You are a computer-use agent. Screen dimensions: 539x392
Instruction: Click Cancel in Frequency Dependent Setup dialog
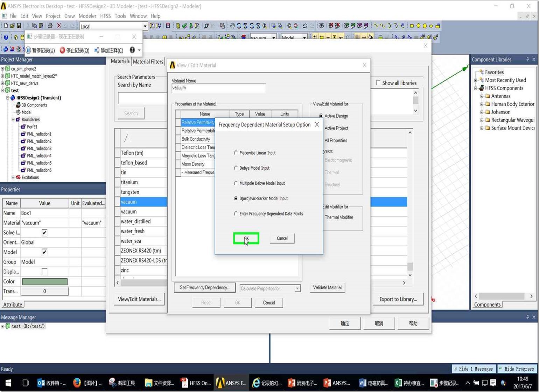point(282,238)
